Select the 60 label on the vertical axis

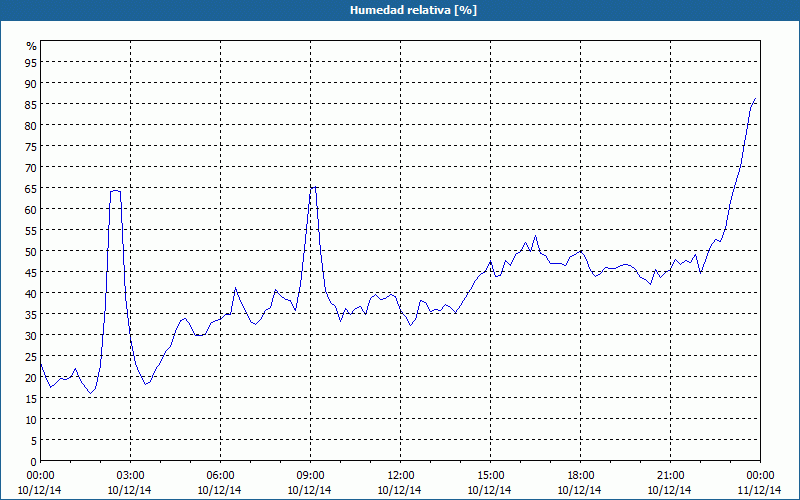tap(32, 209)
